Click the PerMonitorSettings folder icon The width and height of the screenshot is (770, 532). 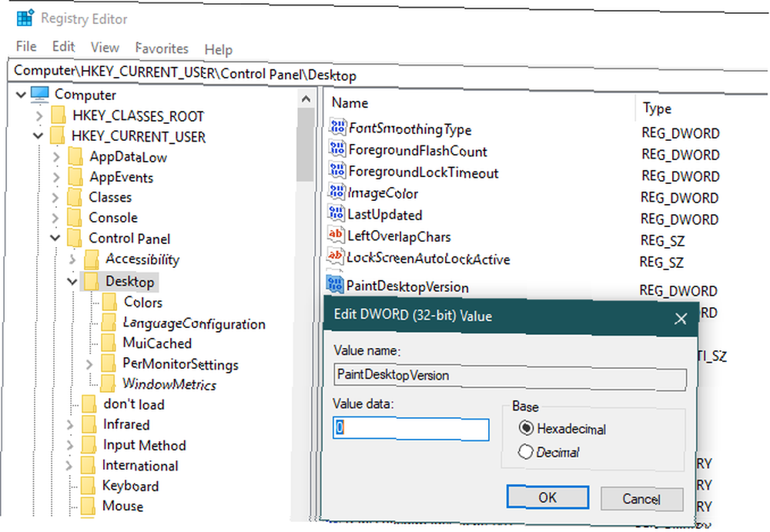coord(108,363)
